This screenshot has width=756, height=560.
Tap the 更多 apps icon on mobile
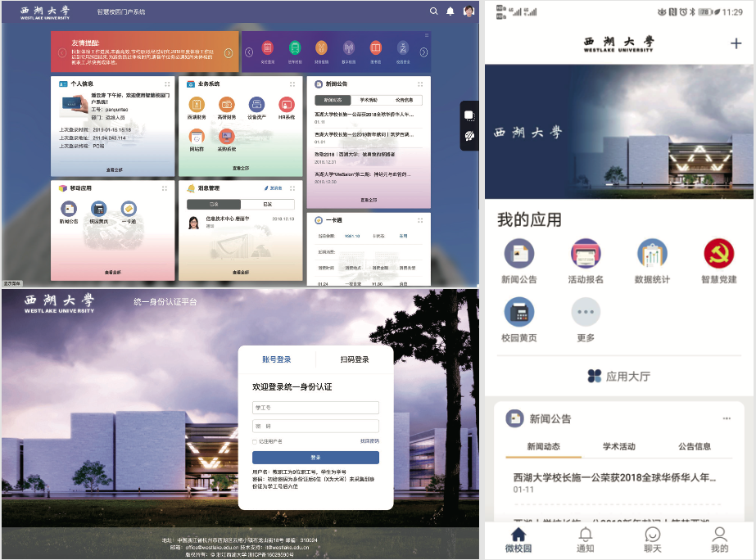586,312
